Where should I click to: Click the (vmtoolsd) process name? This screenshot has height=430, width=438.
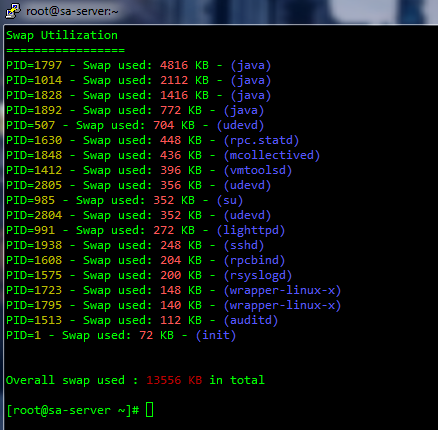[258, 170]
